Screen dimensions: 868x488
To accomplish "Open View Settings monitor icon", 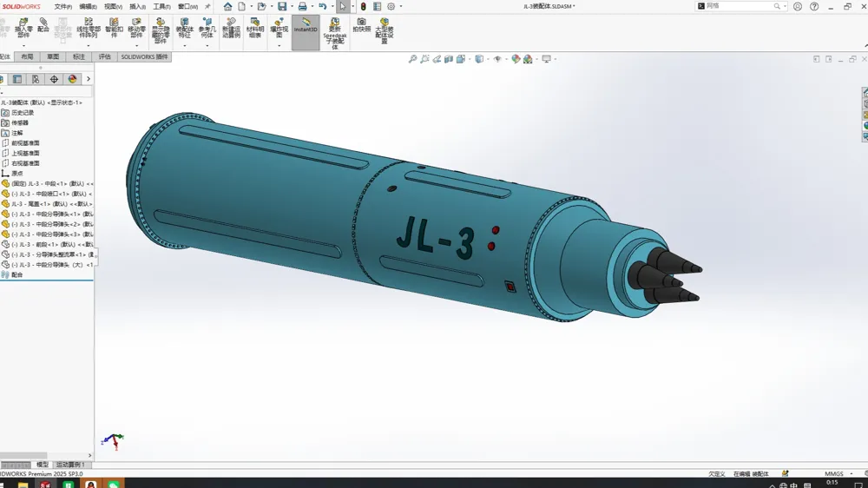I will click(546, 59).
